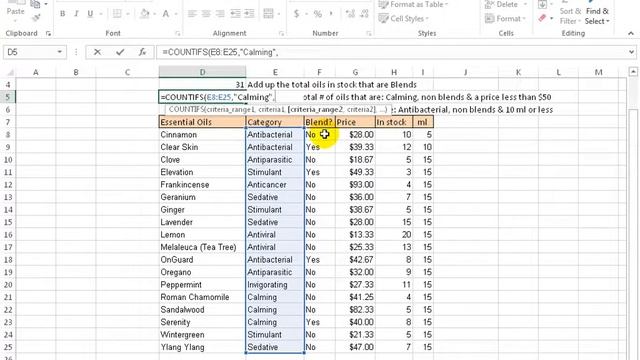Open Insert Function fx dialog
This screenshot has height=360, width=640.
(x=142, y=52)
